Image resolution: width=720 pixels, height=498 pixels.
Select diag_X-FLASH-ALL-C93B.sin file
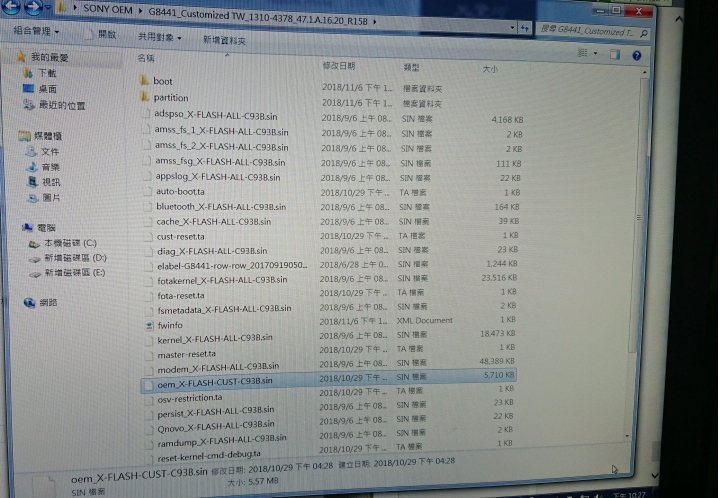[212, 252]
